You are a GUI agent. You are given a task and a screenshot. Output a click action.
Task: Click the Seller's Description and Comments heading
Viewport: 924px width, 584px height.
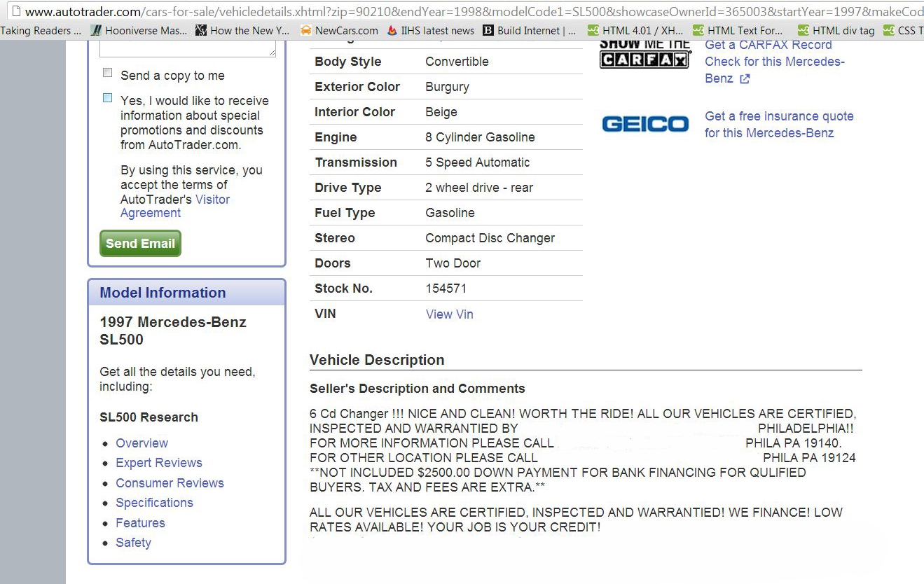(418, 389)
